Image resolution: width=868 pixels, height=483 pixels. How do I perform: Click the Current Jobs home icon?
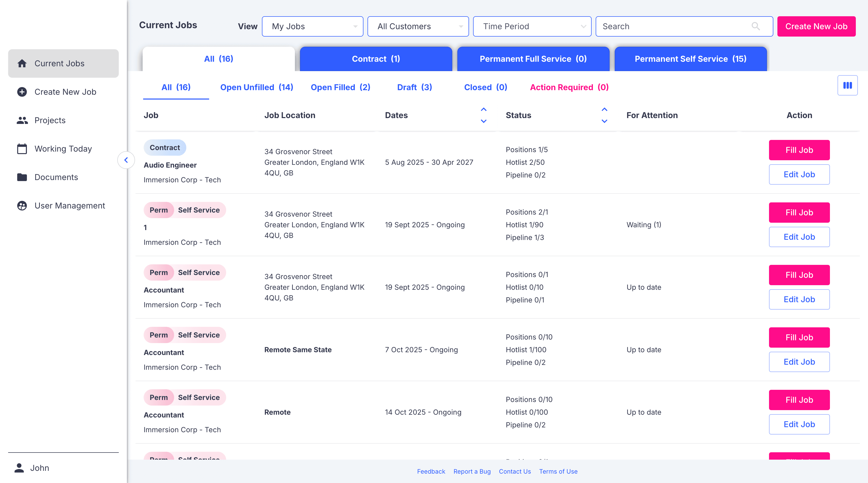(22, 63)
